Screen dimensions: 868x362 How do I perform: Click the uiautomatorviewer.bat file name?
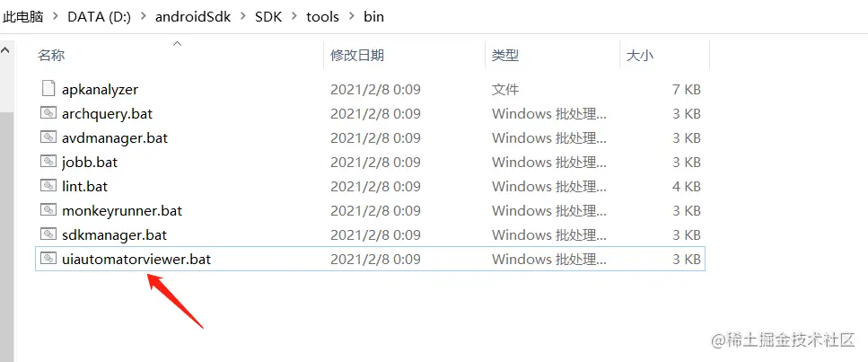pos(136,259)
